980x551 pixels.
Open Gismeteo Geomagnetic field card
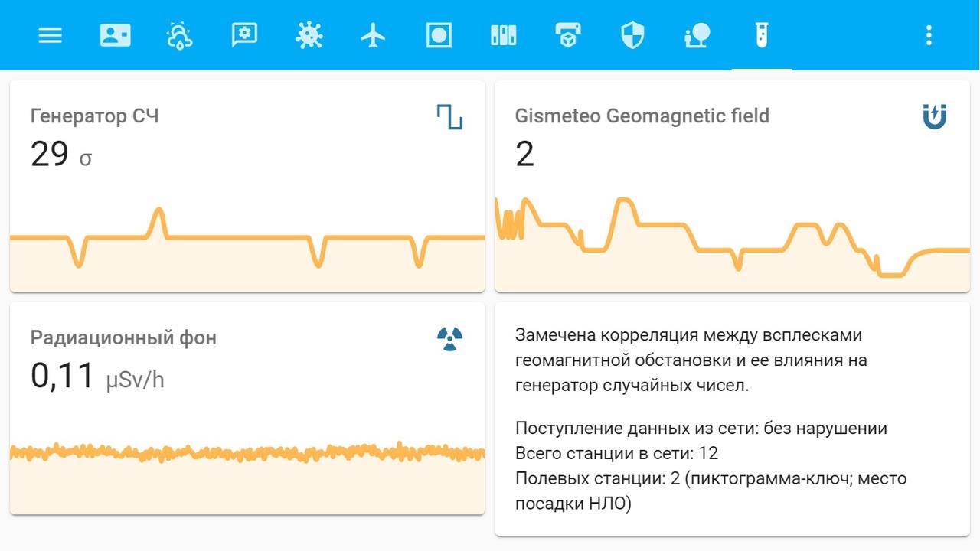(x=733, y=186)
